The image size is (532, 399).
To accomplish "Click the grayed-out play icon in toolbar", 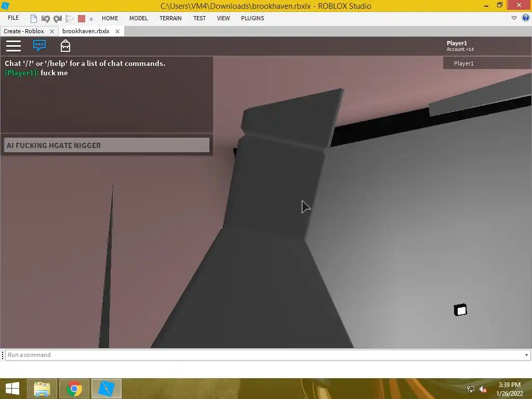I will point(70,18).
